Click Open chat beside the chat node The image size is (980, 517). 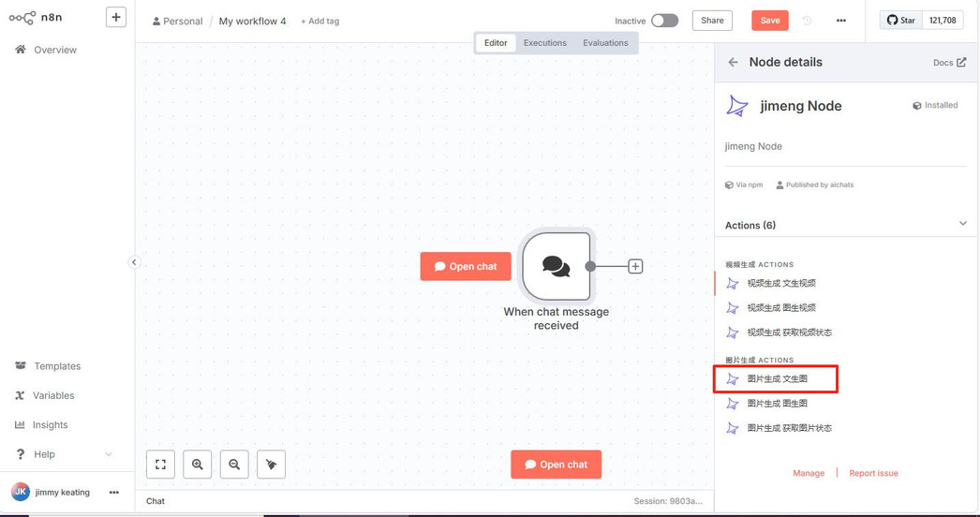pos(466,266)
